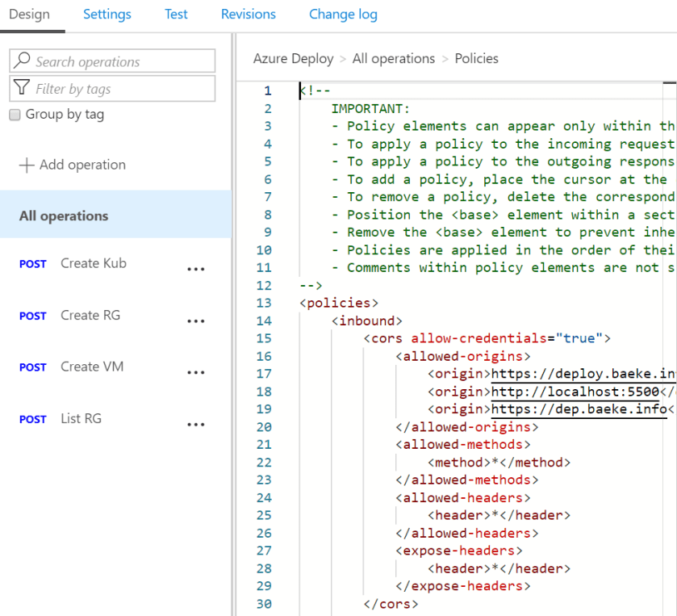Select the Design tab
The image size is (677, 616).
29,15
